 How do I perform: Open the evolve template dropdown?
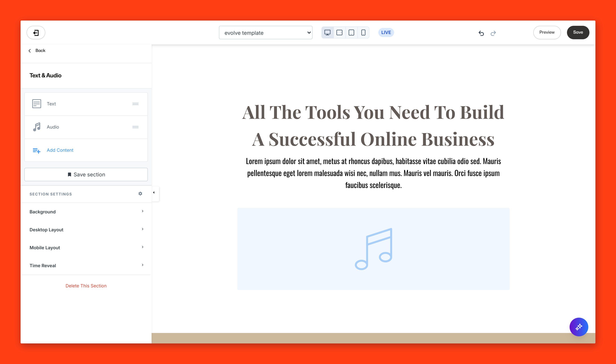coord(266,33)
